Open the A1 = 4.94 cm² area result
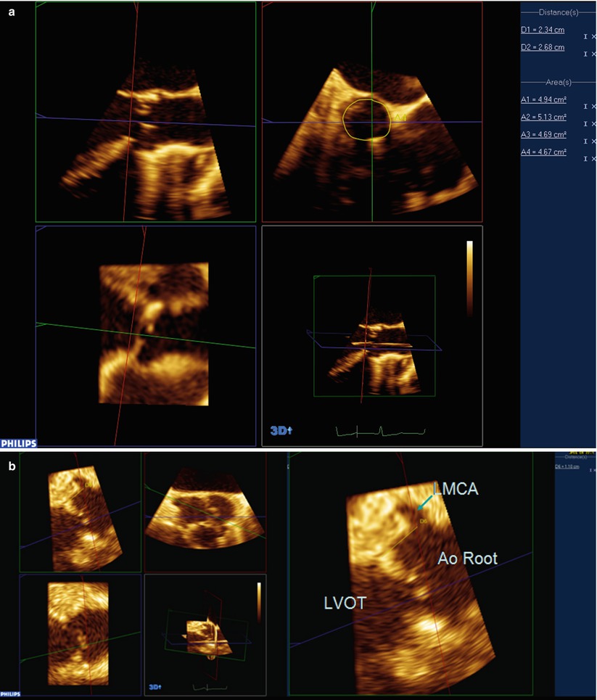Image resolution: width=597 pixels, height=700 pixels. click(x=543, y=99)
